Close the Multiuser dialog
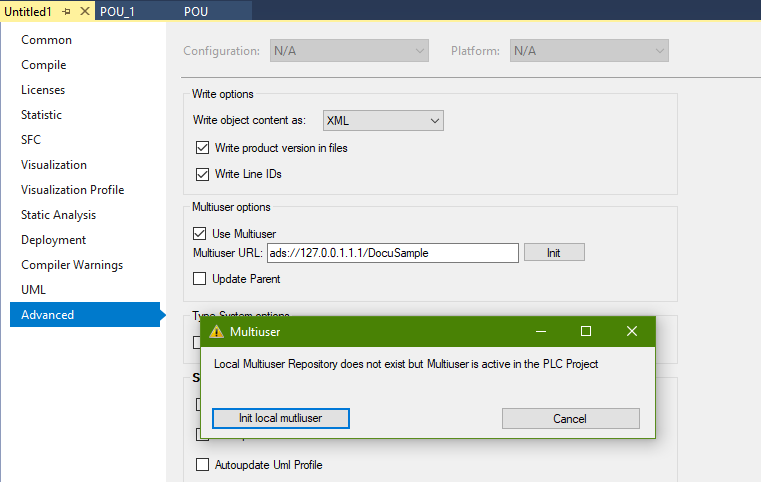The image size is (761, 482). tap(631, 331)
